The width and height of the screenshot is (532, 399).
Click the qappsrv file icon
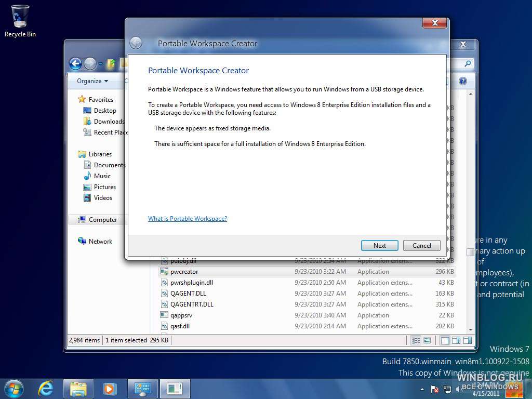[x=164, y=315]
